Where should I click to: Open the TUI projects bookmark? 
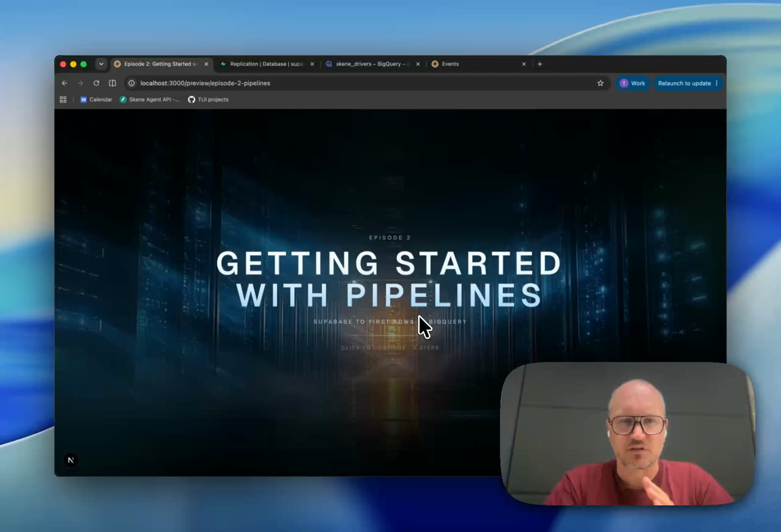[x=208, y=99]
